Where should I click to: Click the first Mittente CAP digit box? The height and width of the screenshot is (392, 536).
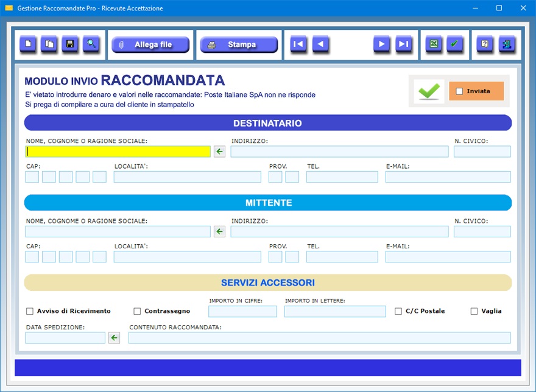tap(32, 257)
